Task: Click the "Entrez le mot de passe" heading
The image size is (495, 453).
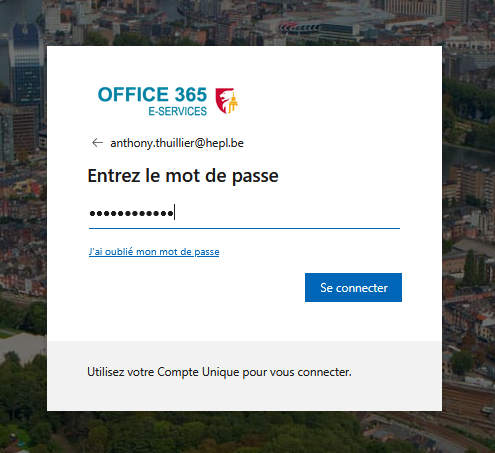Action: click(183, 176)
